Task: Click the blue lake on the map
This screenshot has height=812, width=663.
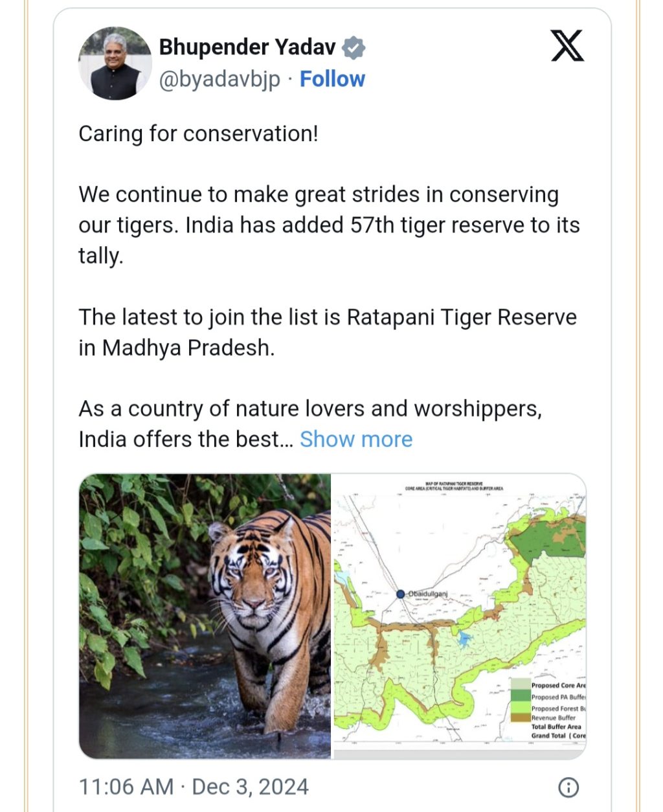Action: (464, 640)
